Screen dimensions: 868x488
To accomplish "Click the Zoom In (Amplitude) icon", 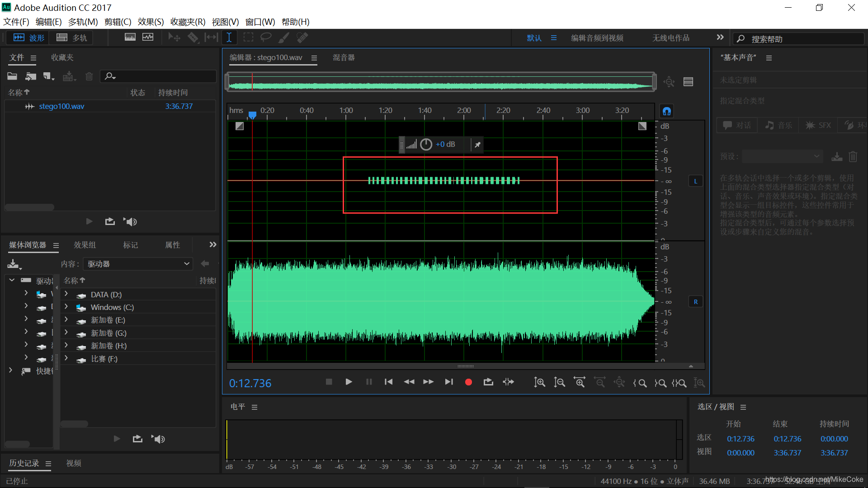I will click(539, 383).
